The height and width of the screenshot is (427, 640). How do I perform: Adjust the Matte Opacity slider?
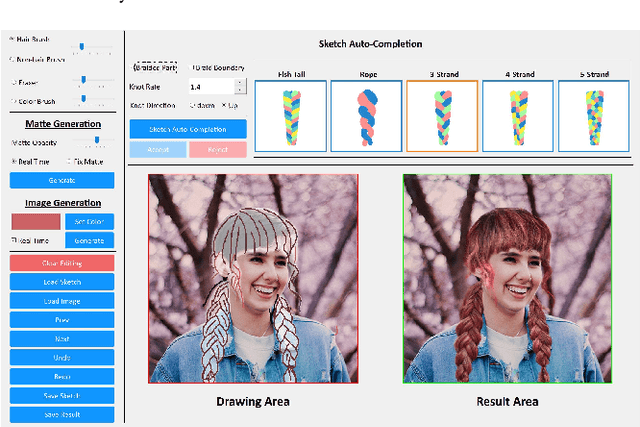pos(95,142)
